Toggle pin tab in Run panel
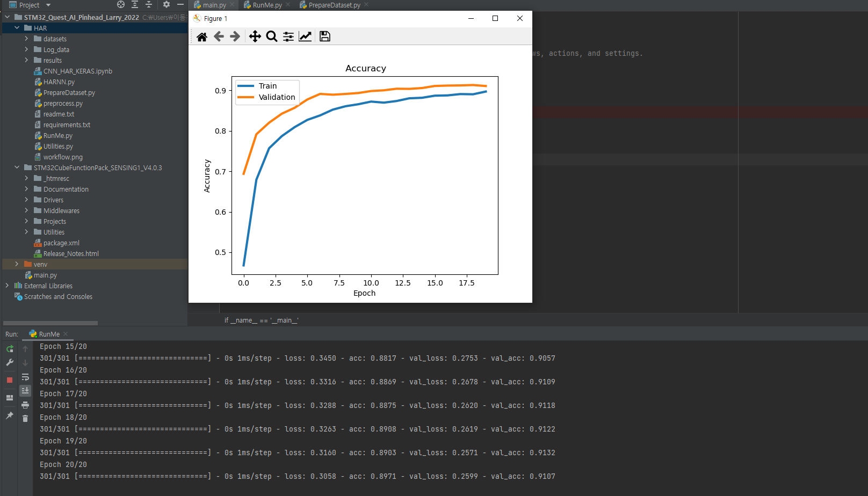 tap(10, 415)
